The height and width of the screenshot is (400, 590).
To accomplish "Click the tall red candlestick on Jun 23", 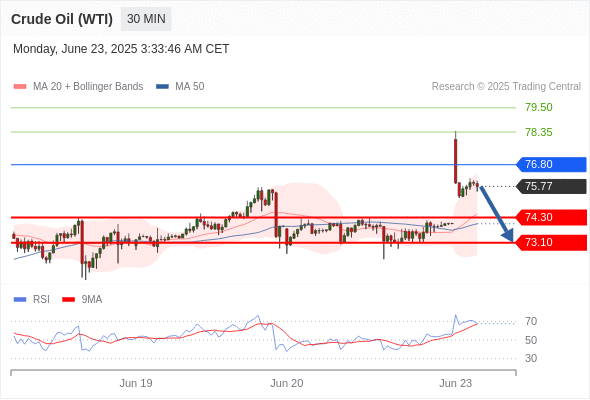I will (456, 161).
